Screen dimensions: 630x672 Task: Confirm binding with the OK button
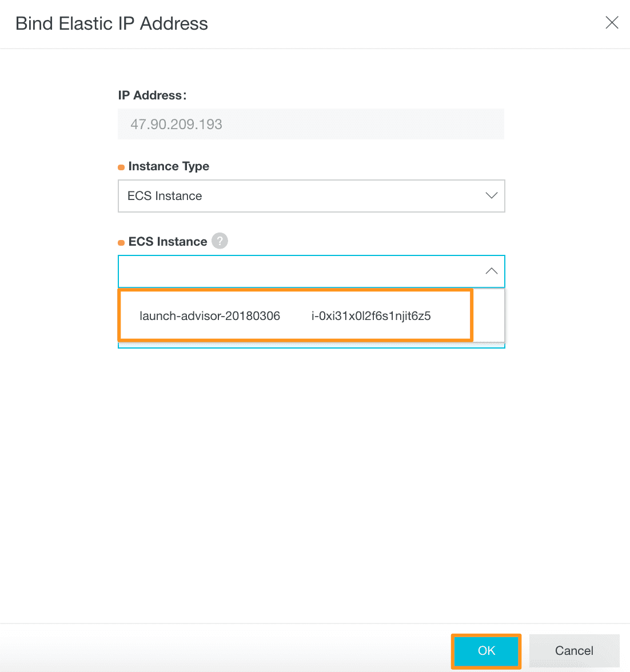point(486,651)
